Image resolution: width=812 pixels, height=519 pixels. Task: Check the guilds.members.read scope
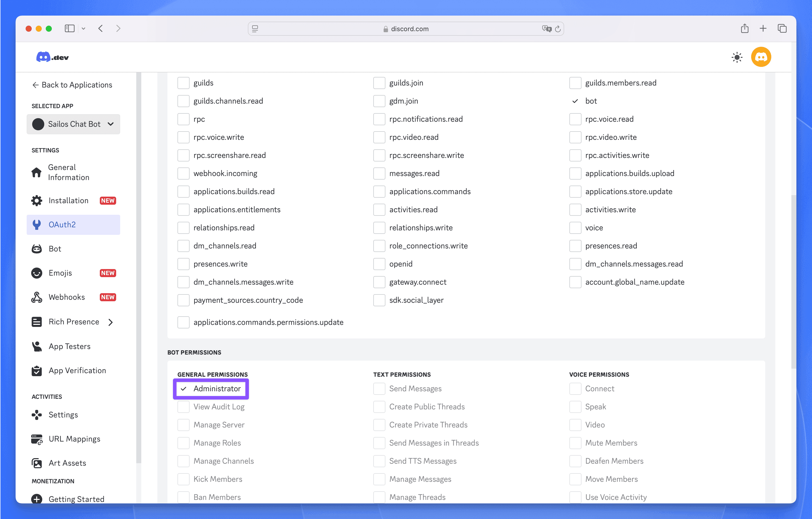575,83
